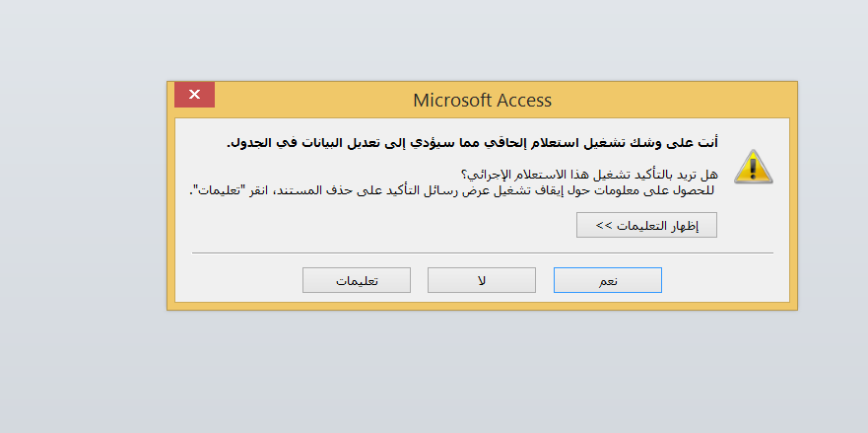Click the exclamation mark inside the warning icon
868x433 pixels.
(x=753, y=168)
